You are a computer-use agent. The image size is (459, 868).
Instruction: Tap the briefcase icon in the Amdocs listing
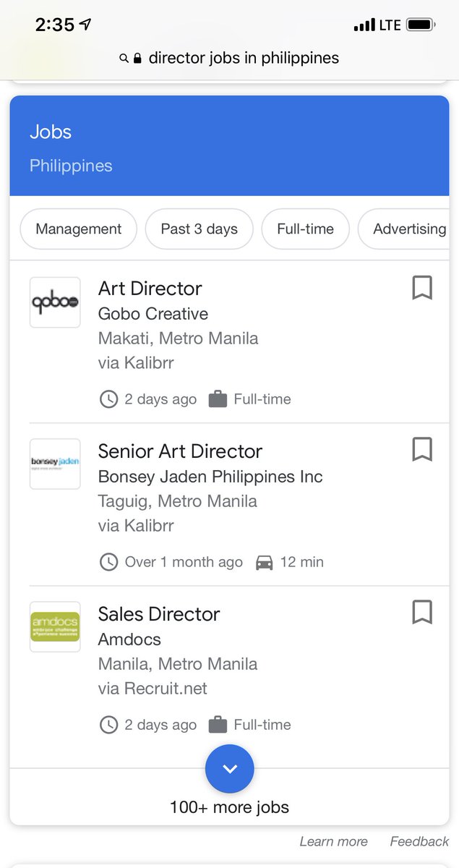pos(218,725)
